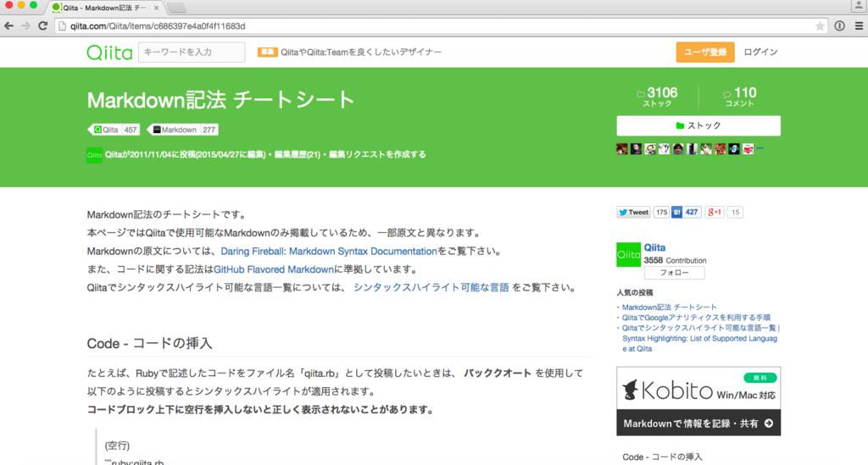
Task: Open the GitHub Flavored Markdown link
Action: [x=274, y=269]
